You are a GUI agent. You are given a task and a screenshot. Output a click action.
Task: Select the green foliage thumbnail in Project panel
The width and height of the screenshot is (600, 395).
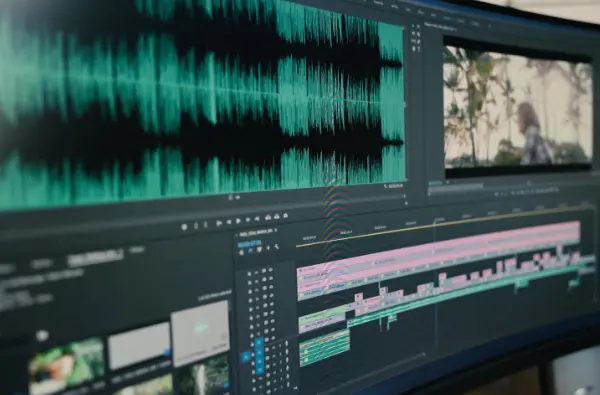tap(66, 366)
